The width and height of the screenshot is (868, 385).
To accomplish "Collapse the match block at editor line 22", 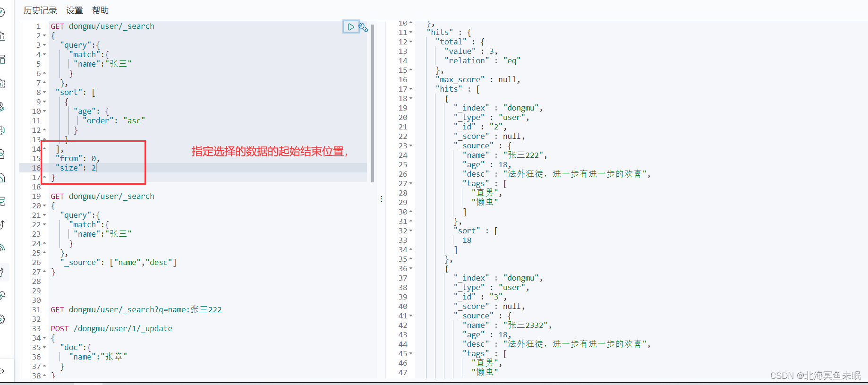I will 44,225.
